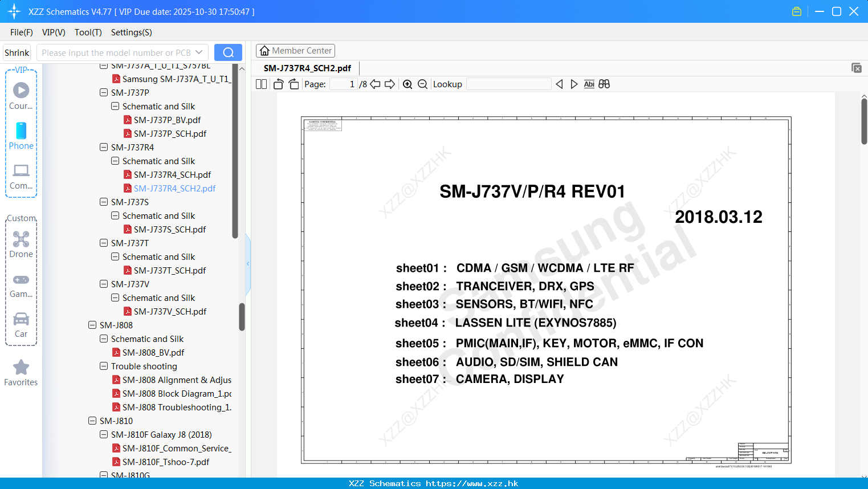
Task: Open SM-J808 Alignment & Adjus file
Action: pos(177,380)
